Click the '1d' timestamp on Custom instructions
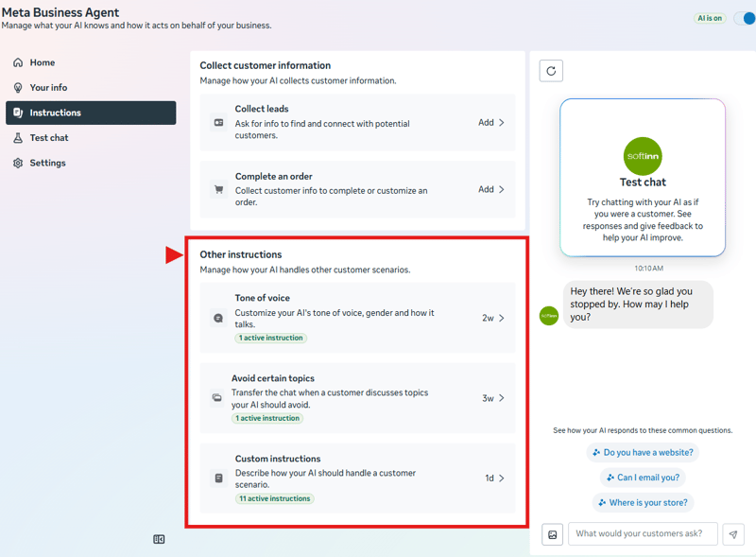756x557 pixels. [490, 479]
